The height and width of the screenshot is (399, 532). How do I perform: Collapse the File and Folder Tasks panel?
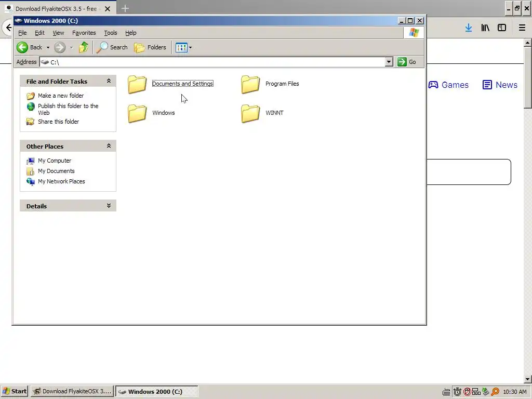(x=109, y=81)
